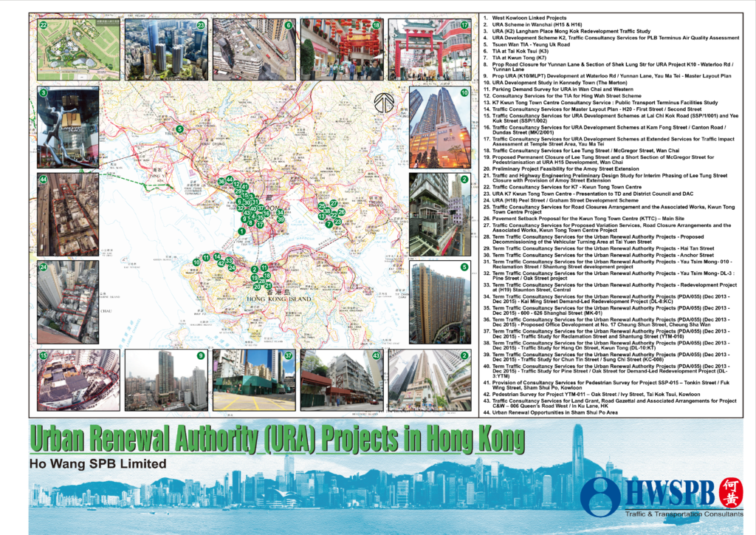Select green map marker 32 on the map
This screenshot has width=756, height=535.
point(241,208)
